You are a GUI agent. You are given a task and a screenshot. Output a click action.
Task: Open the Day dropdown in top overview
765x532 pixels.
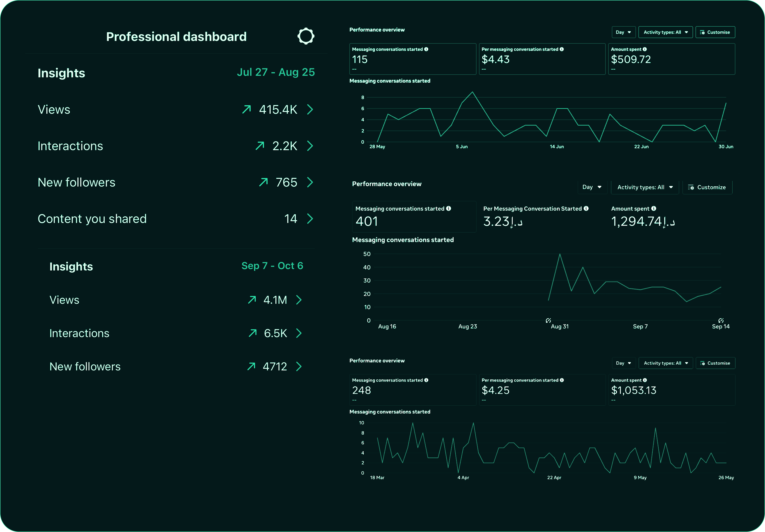[623, 32]
